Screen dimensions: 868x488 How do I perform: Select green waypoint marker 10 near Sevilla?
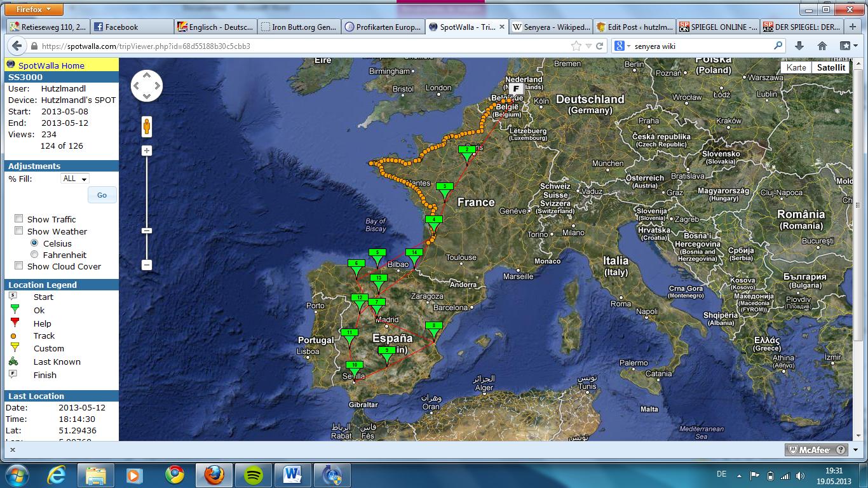(x=354, y=366)
